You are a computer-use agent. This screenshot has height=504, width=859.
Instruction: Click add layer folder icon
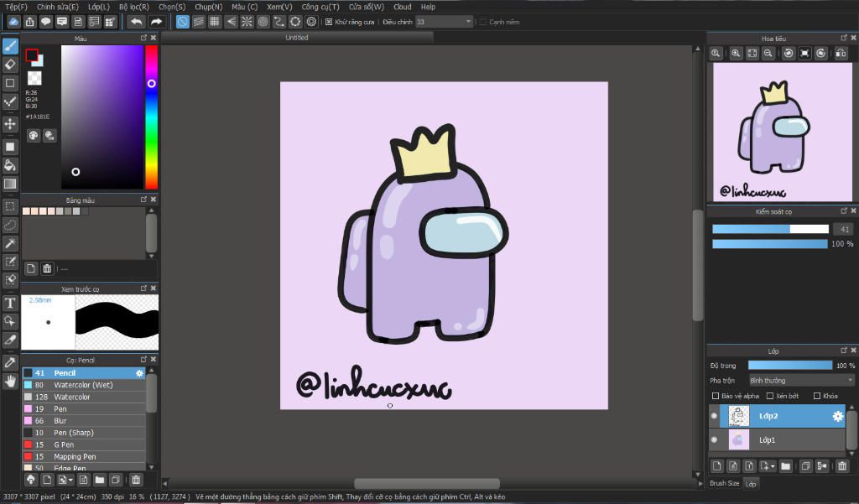pyautogui.click(x=785, y=466)
